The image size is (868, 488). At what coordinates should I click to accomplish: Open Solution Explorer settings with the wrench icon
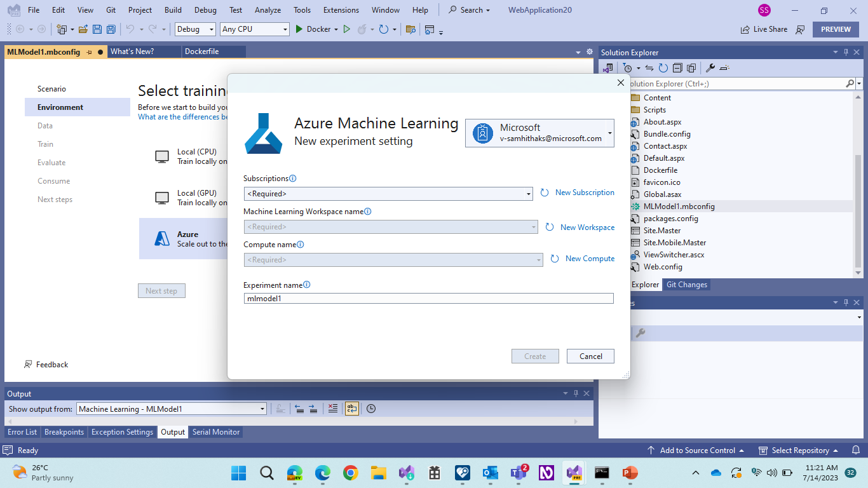coord(710,67)
